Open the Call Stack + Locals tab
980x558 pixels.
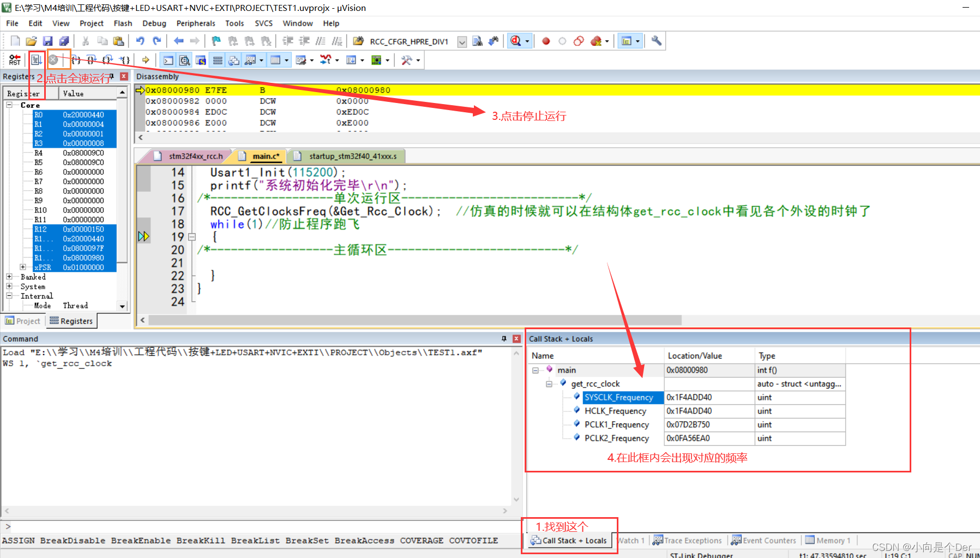569,540
